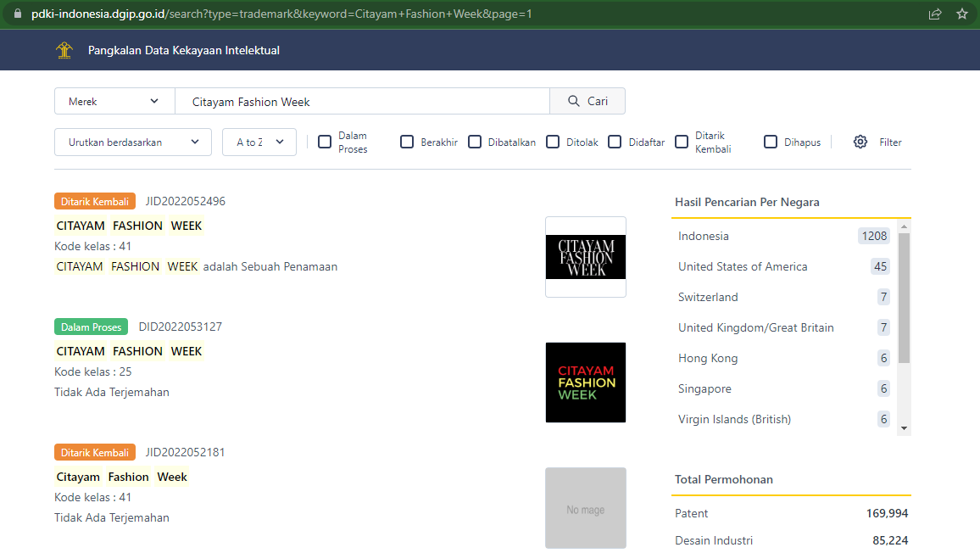Screen dimensions: 980x553
Task: Click Ditarik Kembali badge of JID2022052181
Action: 95,452
